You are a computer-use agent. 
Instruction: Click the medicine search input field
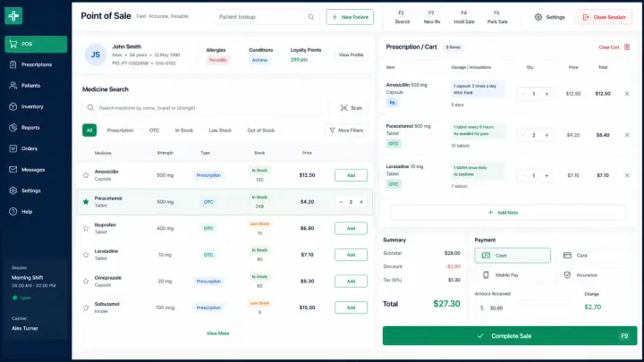(206, 108)
